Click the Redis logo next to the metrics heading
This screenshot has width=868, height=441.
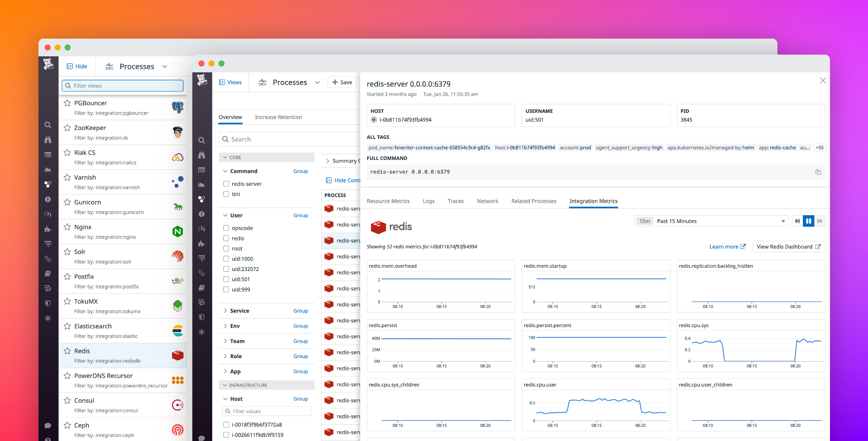tap(379, 227)
